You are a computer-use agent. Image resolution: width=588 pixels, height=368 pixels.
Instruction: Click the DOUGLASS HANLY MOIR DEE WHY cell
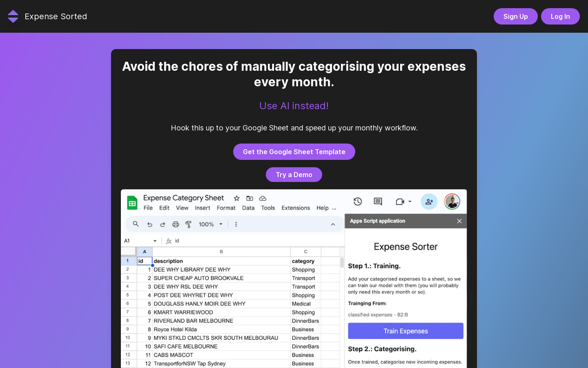coord(221,304)
